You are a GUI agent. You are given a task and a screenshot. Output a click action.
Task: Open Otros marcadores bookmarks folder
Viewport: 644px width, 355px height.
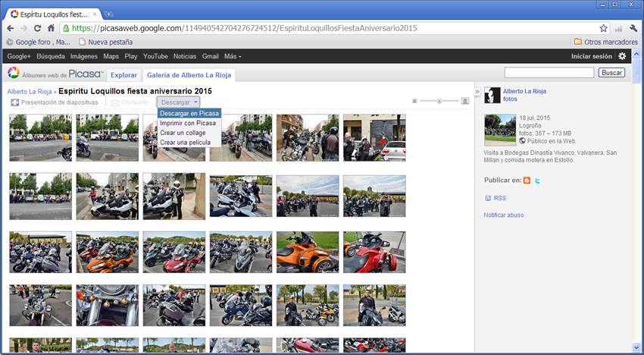coord(606,42)
